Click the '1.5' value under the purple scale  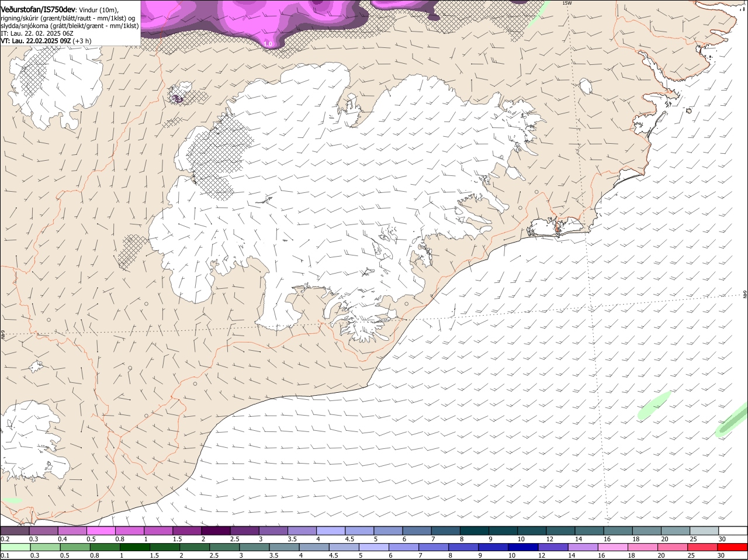click(178, 539)
